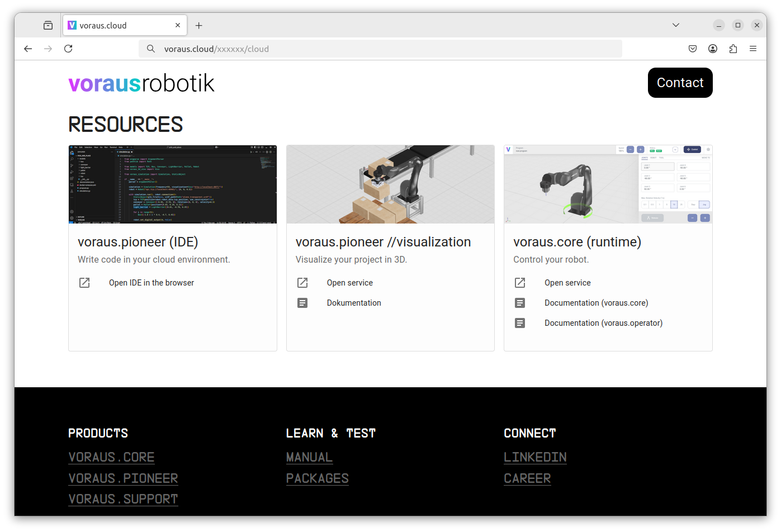This screenshot has height=532, width=781.
Task: Open the PACKAGES footer link
Action: tap(317, 478)
